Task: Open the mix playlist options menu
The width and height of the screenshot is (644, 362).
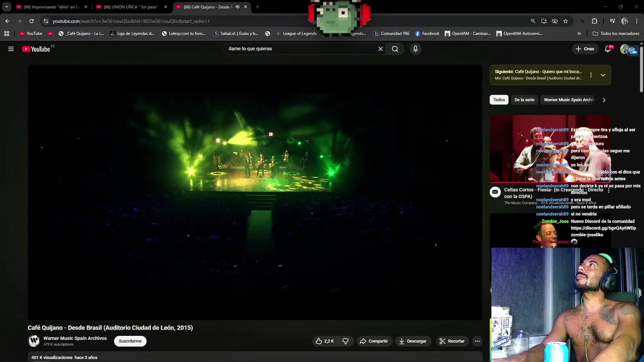Action: (x=591, y=75)
